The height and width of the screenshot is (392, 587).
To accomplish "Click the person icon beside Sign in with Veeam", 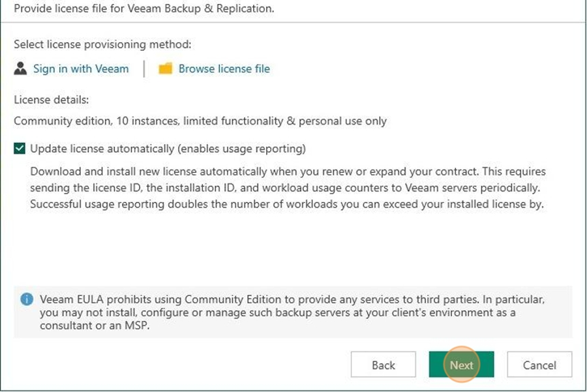I will pyautogui.click(x=20, y=68).
